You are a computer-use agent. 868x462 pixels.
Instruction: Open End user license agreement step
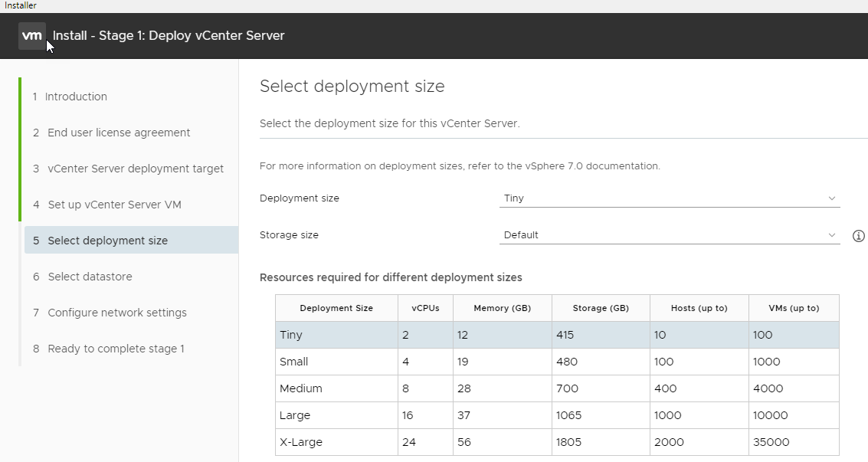tap(118, 133)
